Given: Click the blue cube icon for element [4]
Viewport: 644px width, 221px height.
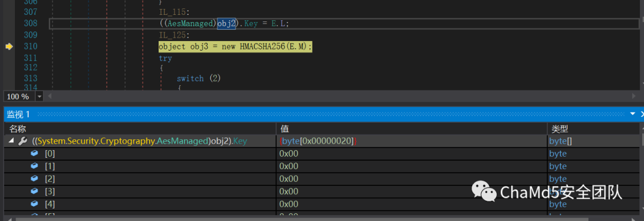Looking at the screenshot, I should 35,204.
